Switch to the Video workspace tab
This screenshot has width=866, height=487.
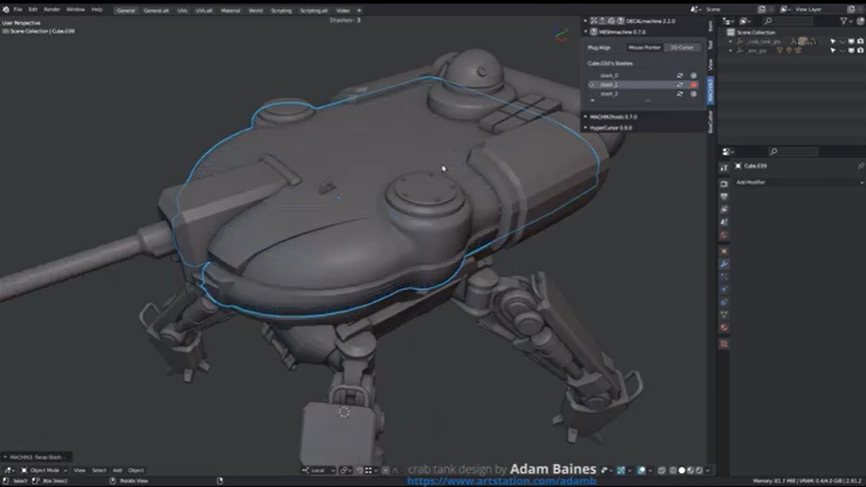pyautogui.click(x=343, y=10)
